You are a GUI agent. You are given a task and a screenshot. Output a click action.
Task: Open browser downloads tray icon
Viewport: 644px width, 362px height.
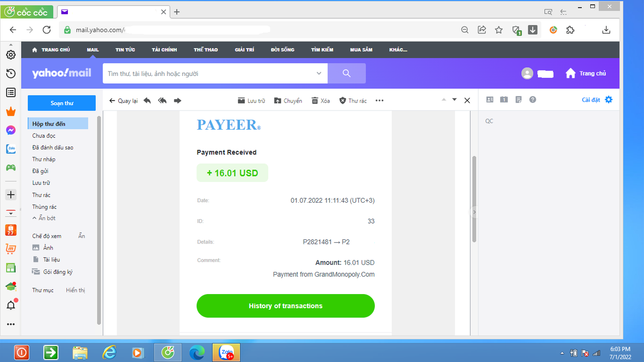click(606, 30)
